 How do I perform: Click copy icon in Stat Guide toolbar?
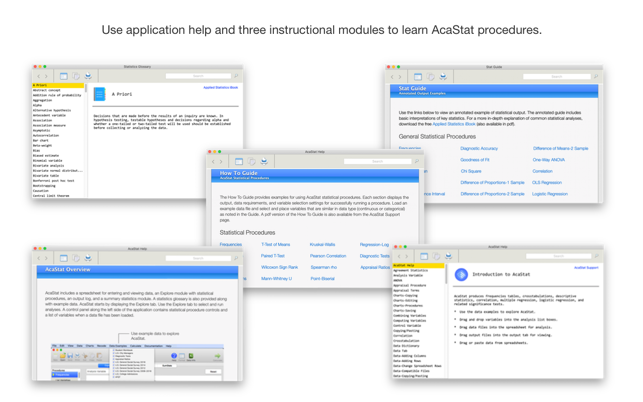(430, 77)
